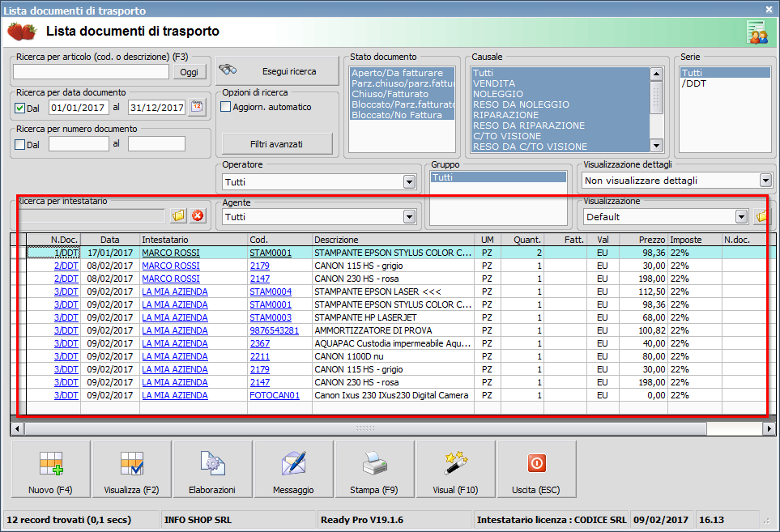Select NOLEGGIO in the Causale list
780x532 pixels.
coord(499,94)
